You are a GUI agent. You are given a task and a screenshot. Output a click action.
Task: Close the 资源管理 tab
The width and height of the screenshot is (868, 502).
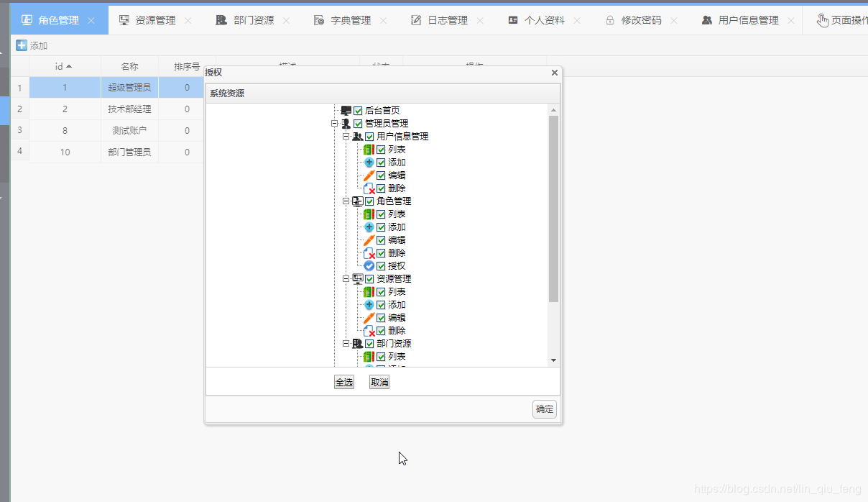coord(188,21)
